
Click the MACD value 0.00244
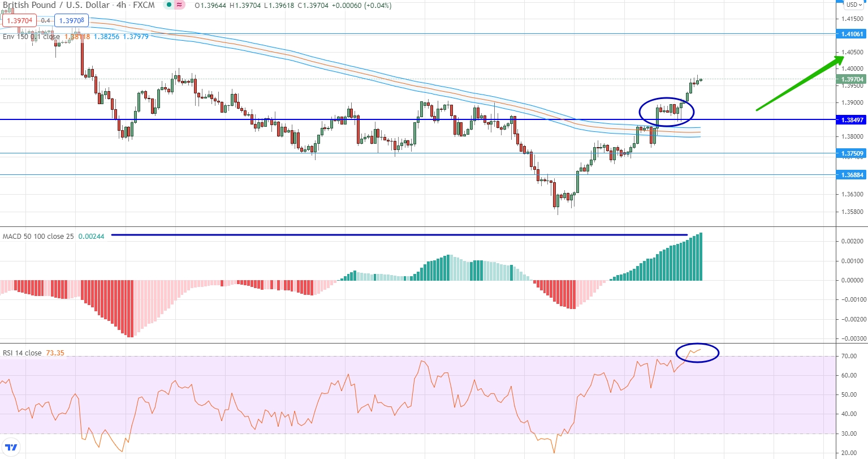tap(91, 237)
